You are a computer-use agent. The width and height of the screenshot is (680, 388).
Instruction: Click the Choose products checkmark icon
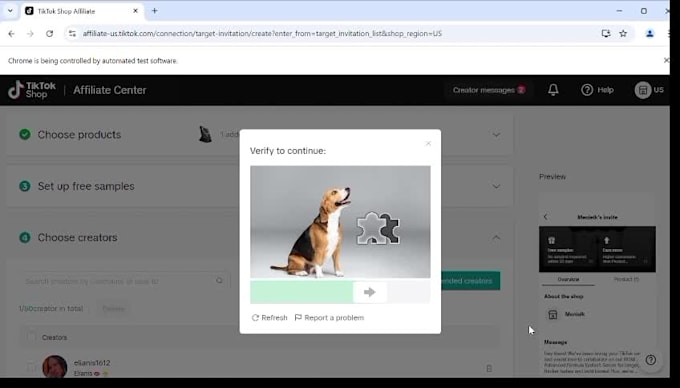(25, 134)
